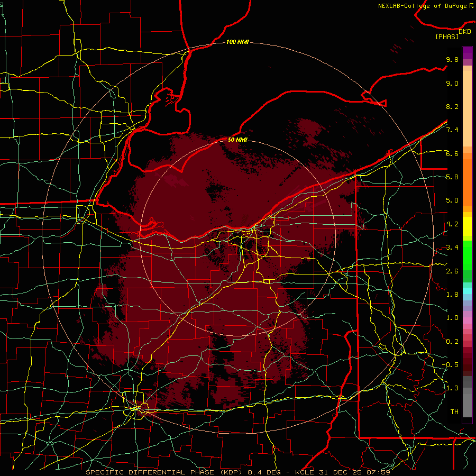Image resolution: width=476 pixels, height=476 pixels.
Task: Click the 5.0 value on the color scale
Action: [x=452, y=200]
